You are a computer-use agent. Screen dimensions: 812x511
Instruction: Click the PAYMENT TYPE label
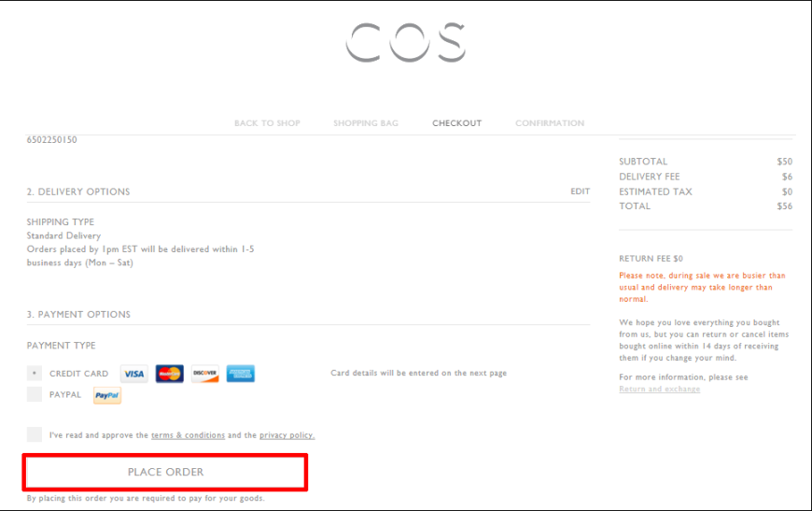pyautogui.click(x=61, y=346)
